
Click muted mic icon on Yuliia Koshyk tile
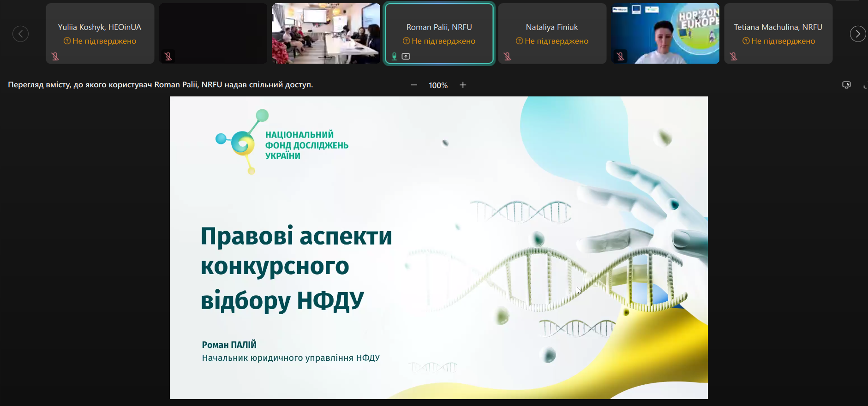55,56
